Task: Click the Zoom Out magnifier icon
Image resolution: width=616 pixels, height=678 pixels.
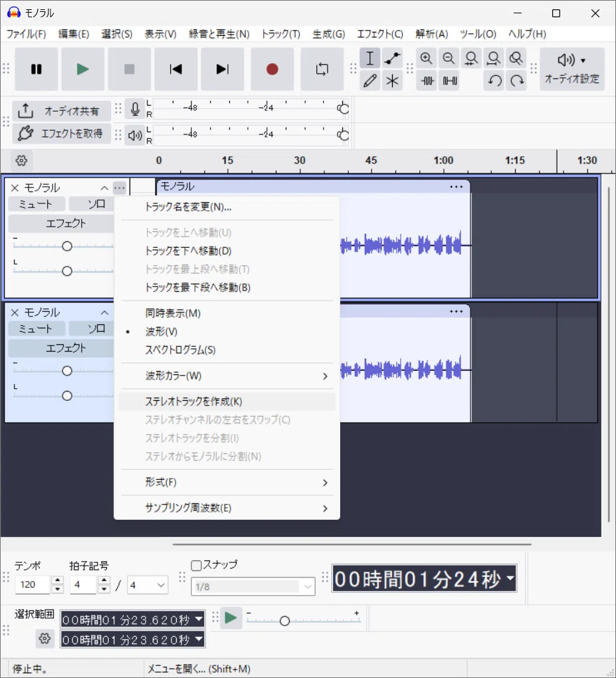Action: click(449, 58)
